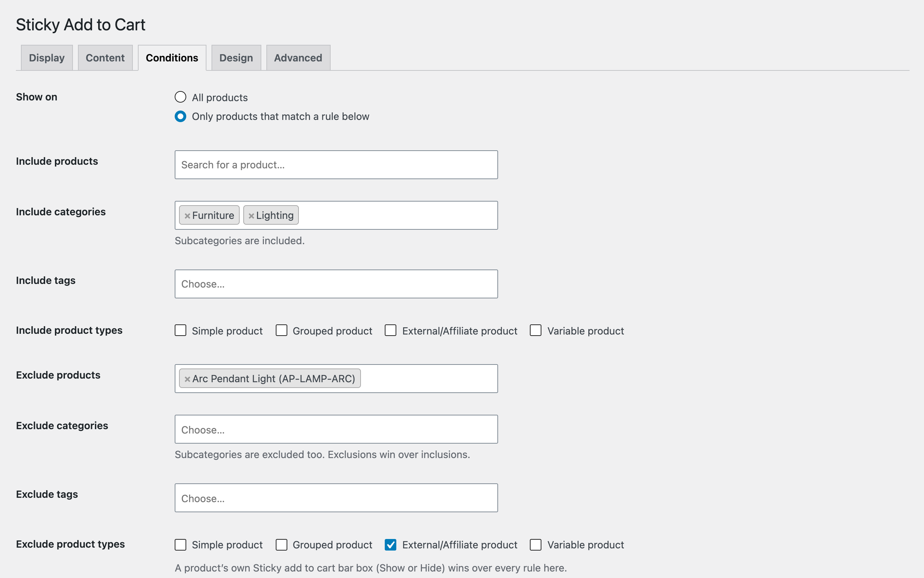Click the Exclude product types label
Screen dimensions: 924x578
point(70,544)
